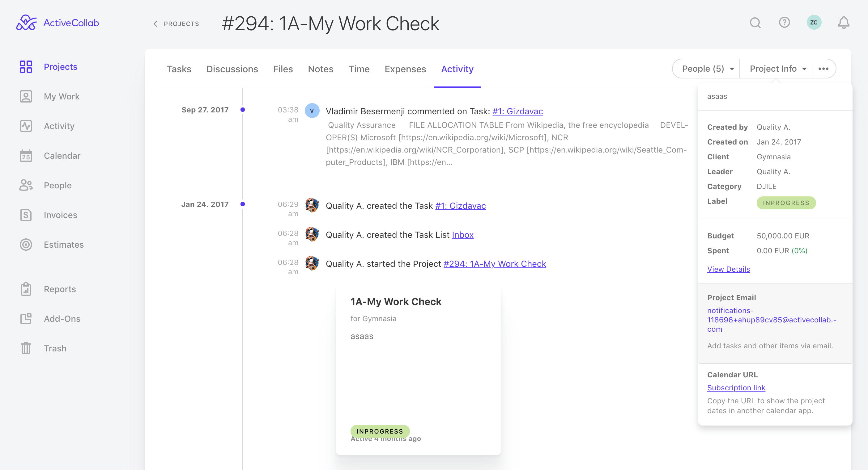Click the Projects sidebar icon

click(x=25, y=67)
